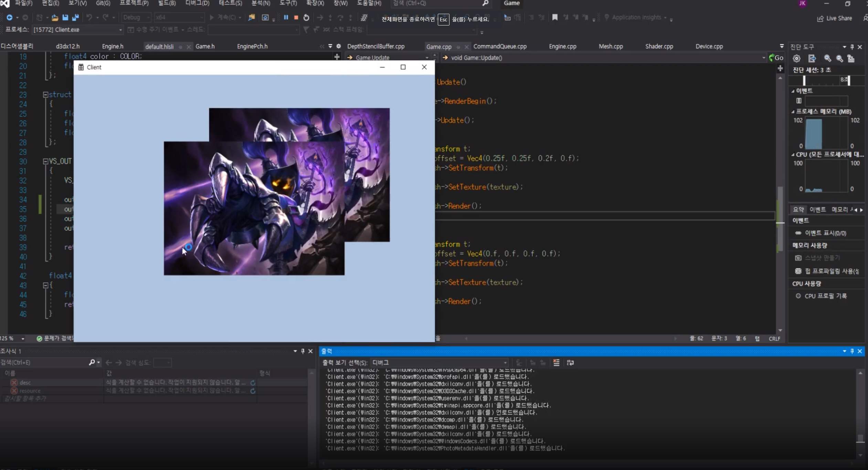Open the Game.Update scope dropdown
This screenshot has height=470, width=868.
click(388, 58)
